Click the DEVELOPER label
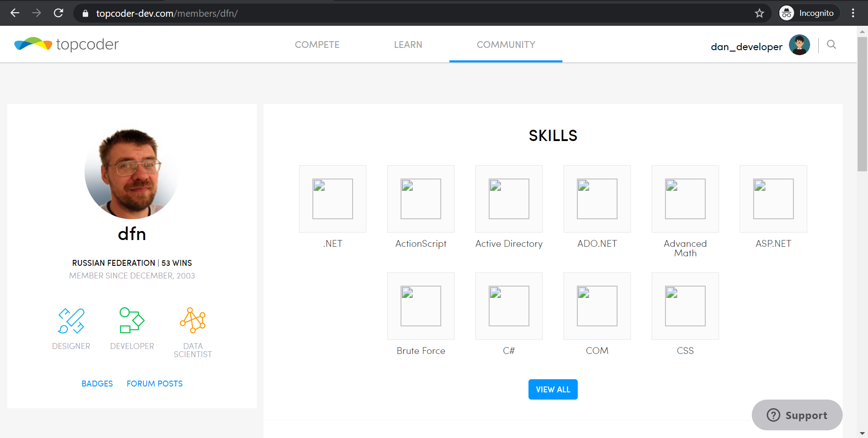The width and height of the screenshot is (868, 438). (x=132, y=346)
